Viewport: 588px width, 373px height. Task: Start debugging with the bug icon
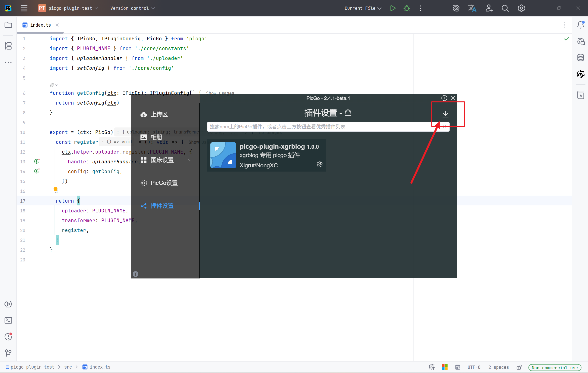tap(406, 8)
